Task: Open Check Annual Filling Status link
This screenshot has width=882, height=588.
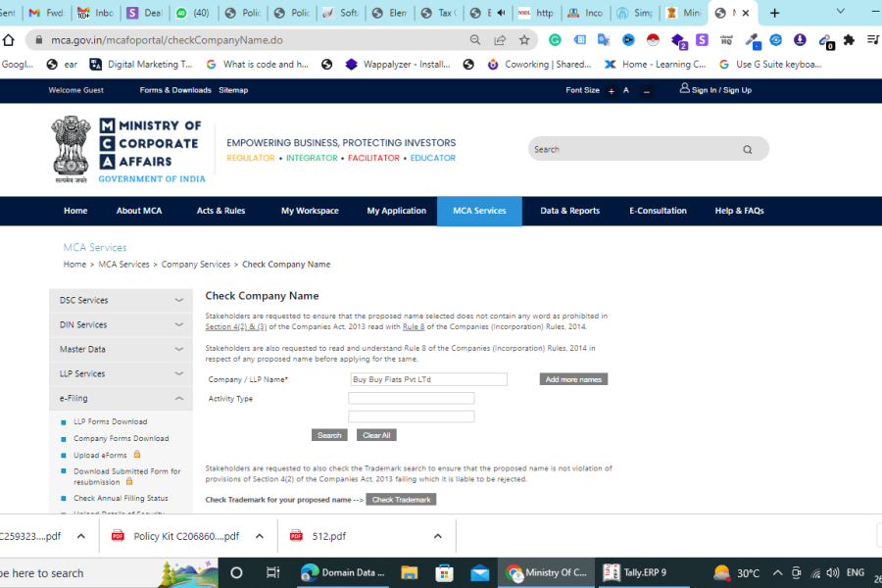Action: click(x=121, y=498)
